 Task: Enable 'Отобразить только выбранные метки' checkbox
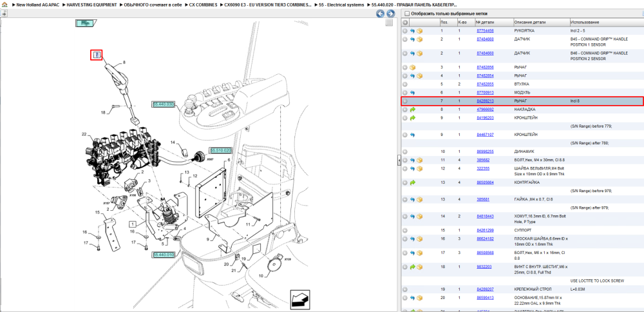click(406, 14)
